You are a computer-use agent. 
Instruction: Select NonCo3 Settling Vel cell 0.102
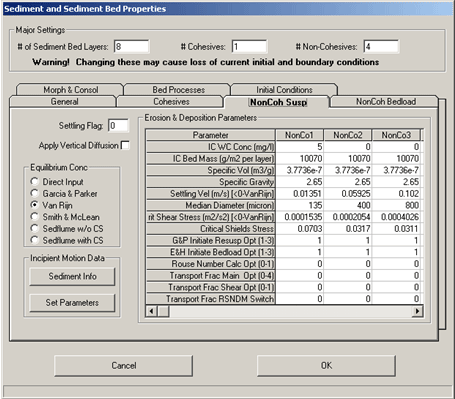click(396, 193)
